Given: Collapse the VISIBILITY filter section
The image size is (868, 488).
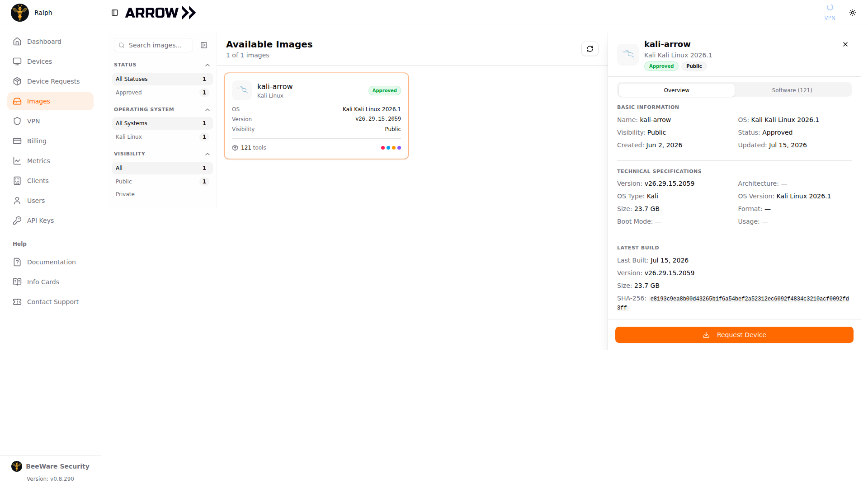Looking at the screenshot, I should (x=208, y=154).
